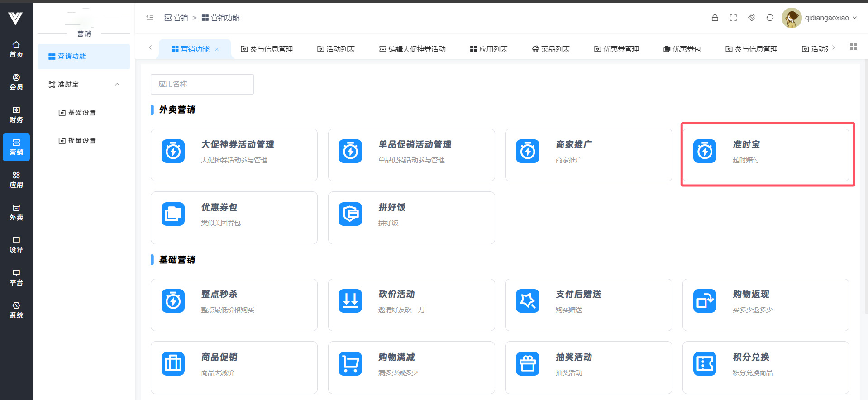Open 会员 section in left sidebar
868x400 pixels.
[x=16, y=82]
